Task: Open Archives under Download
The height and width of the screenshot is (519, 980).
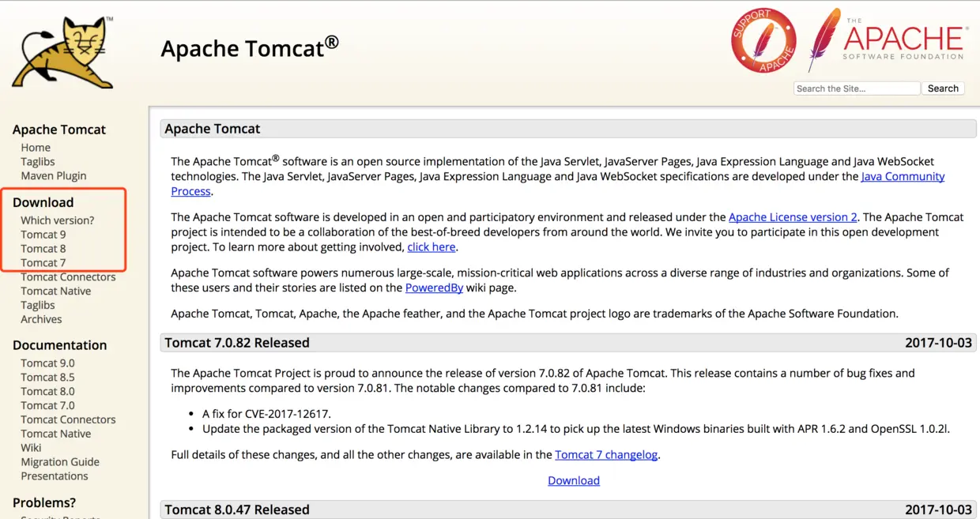Action: coord(41,319)
